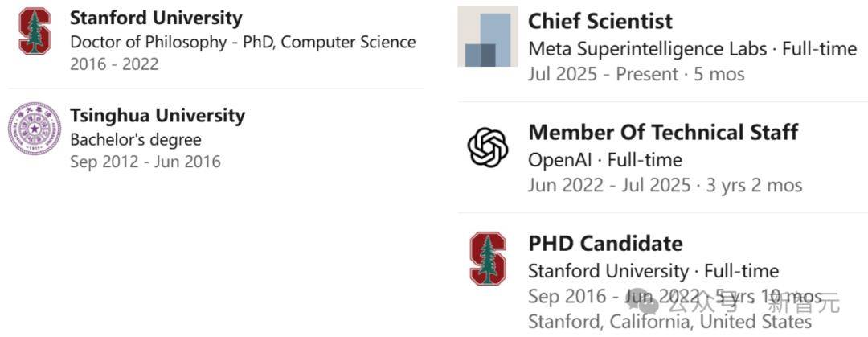This screenshot has width=868, height=337.
Task: Select the Jul 2025 - Present duration
Action: (x=636, y=75)
